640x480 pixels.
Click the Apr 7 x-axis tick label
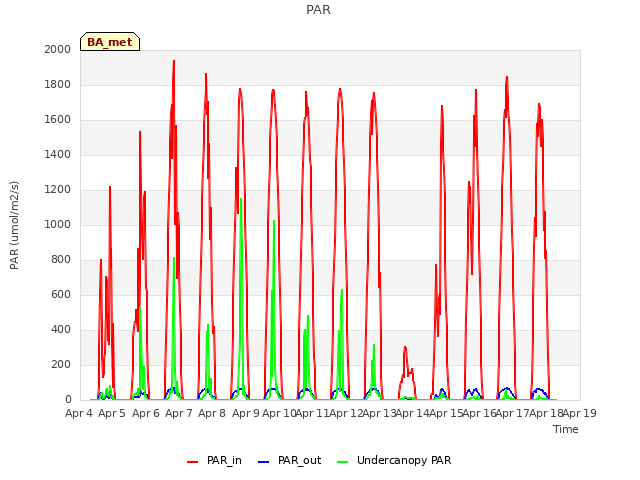(x=179, y=413)
